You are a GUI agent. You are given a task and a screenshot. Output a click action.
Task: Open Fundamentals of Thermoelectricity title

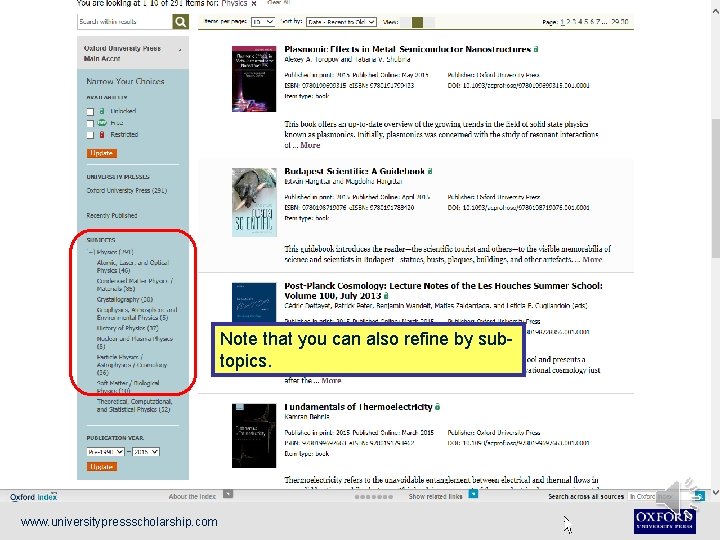pyautogui.click(x=358, y=407)
